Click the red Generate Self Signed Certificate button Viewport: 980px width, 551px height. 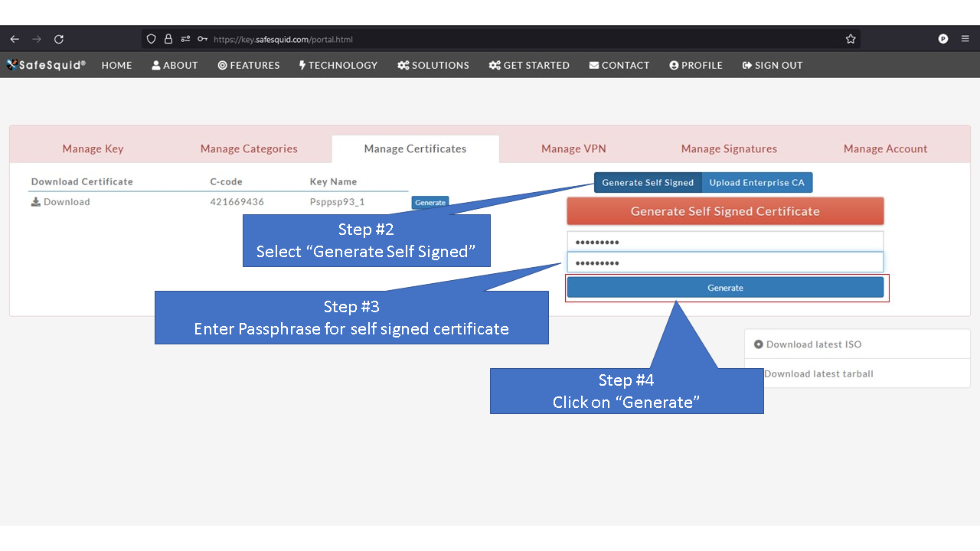(725, 211)
